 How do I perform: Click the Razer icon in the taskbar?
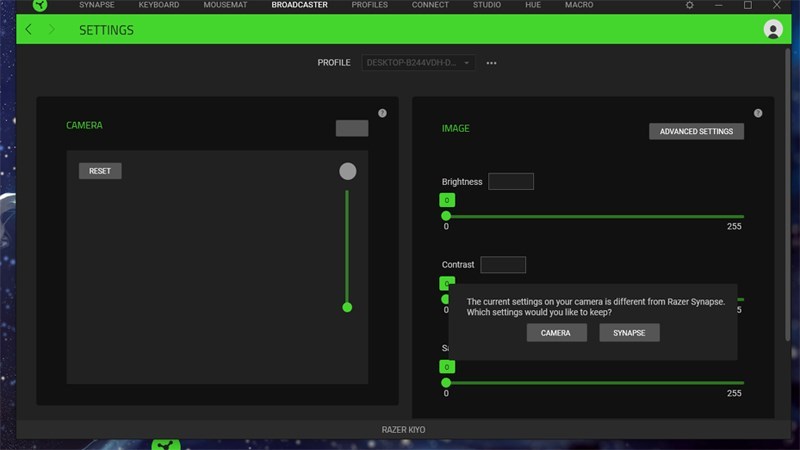click(x=166, y=444)
